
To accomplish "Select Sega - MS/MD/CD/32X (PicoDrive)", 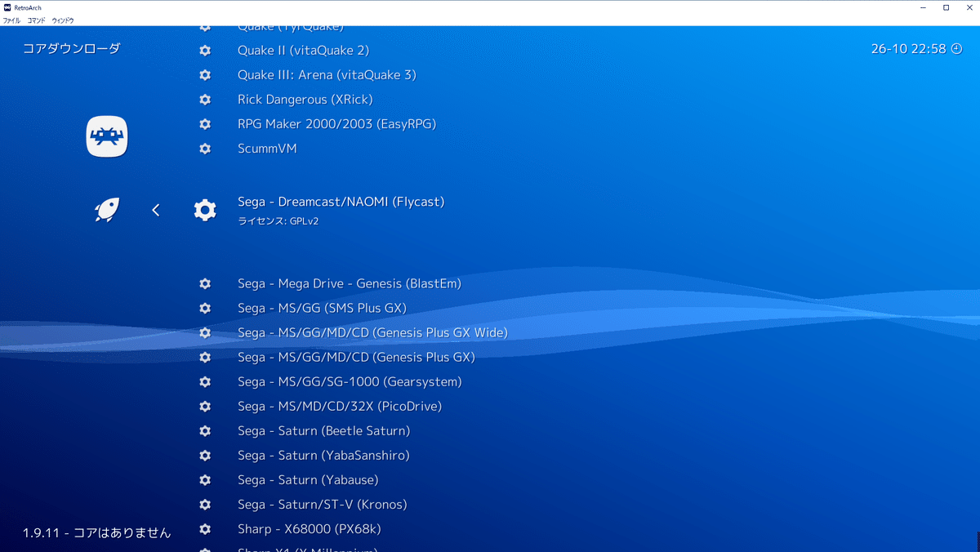I will tap(340, 406).
